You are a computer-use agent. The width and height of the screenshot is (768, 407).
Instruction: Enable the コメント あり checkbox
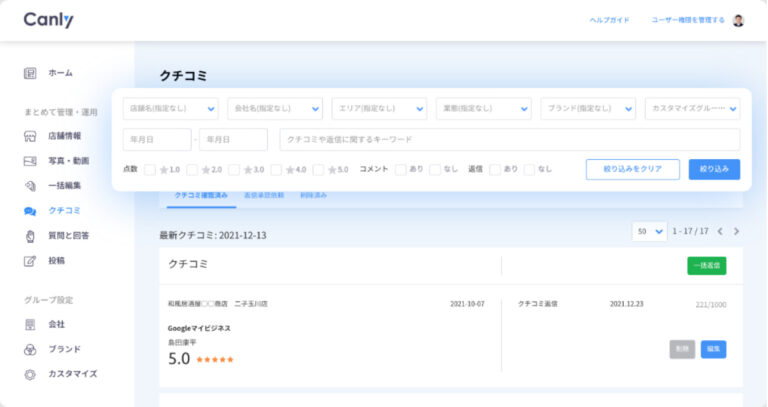400,170
